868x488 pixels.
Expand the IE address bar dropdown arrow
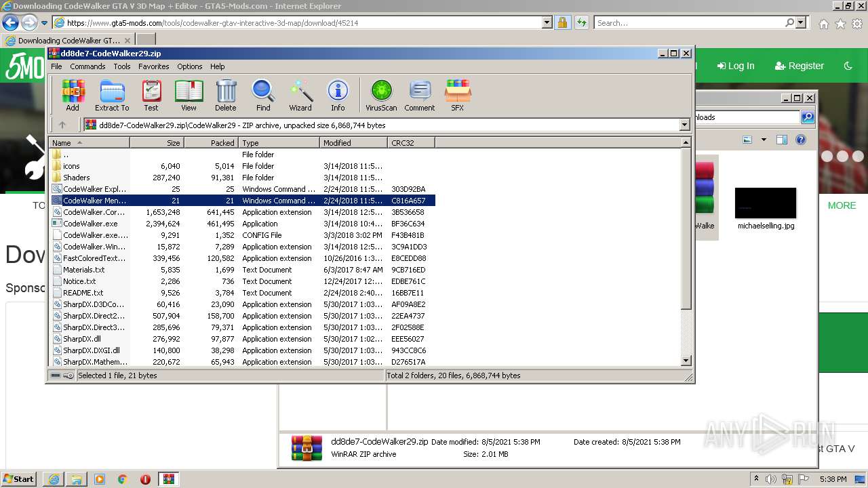547,22
